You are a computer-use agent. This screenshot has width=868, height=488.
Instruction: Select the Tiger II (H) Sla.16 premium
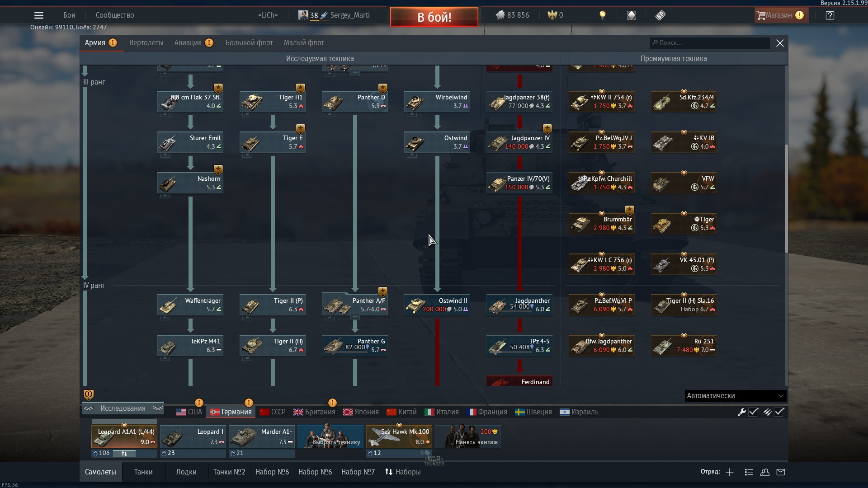(x=684, y=305)
